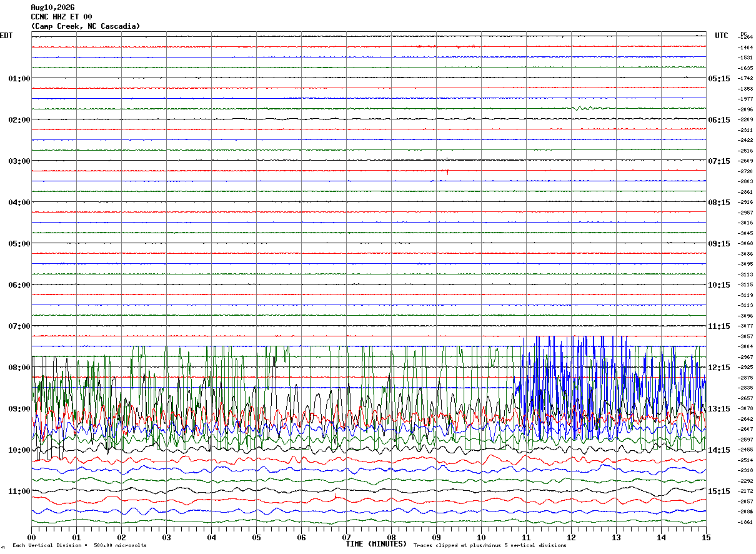The height and width of the screenshot is (554, 756).
Task: Click the 06:00 EDT hour label
Action: click(x=19, y=285)
